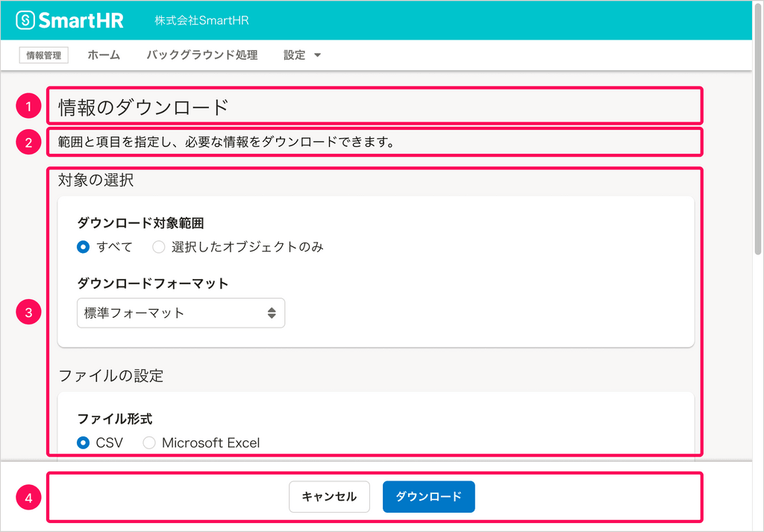Screen dimensions: 764x532
Task: Click the annotation badge numbered 1
Action: 28,106
